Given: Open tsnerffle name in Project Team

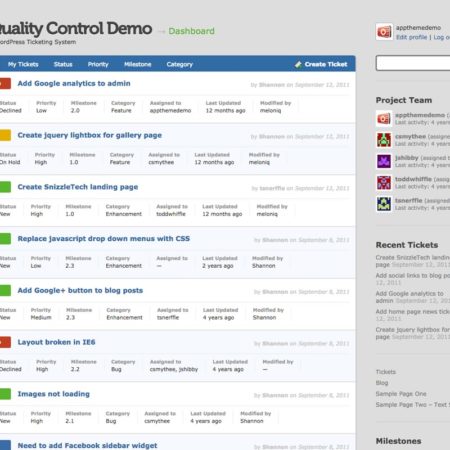Looking at the screenshot, I should tap(409, 200).
